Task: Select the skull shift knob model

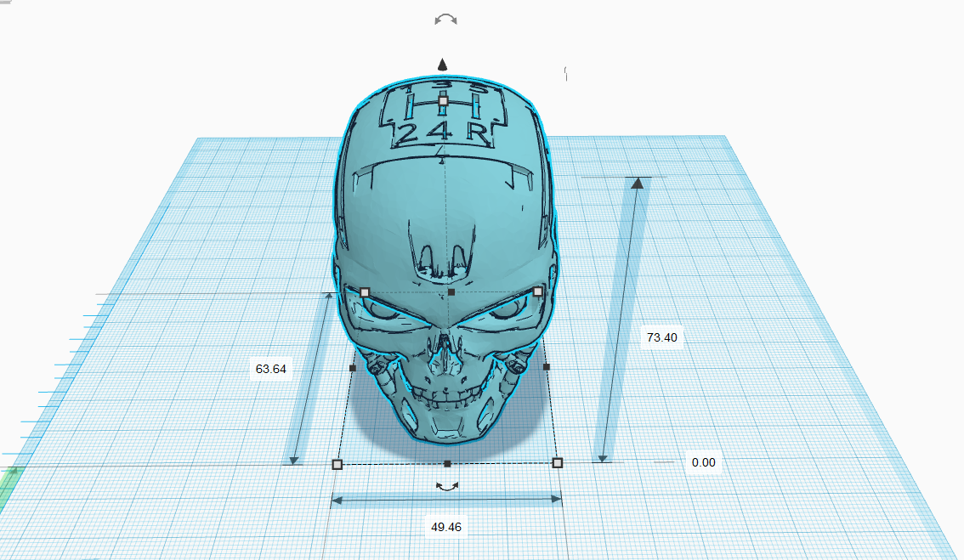Action: (x=445, y=258)
